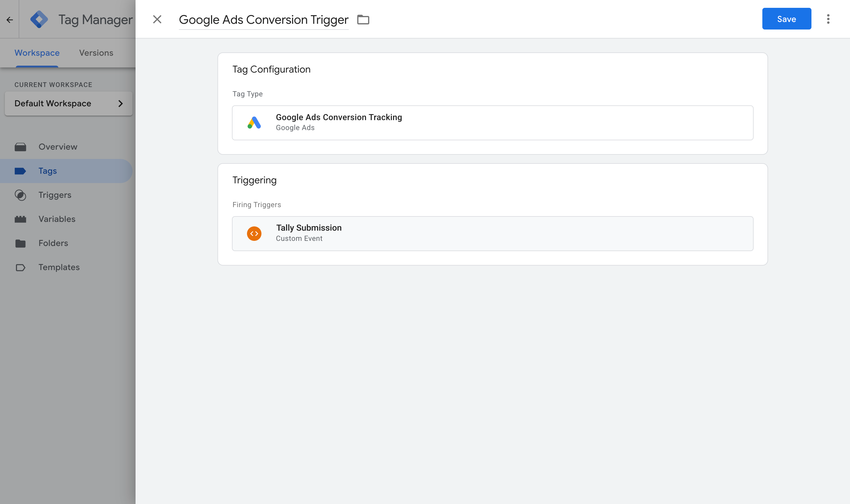Click the Google Ads subtitle text
The width and height of the screenshot is (850, 504).
pyautogui.click(x=295, y=128)
